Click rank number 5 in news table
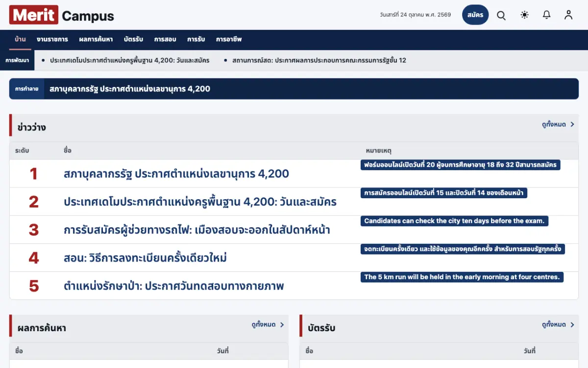588x368 pixels. 33,286
